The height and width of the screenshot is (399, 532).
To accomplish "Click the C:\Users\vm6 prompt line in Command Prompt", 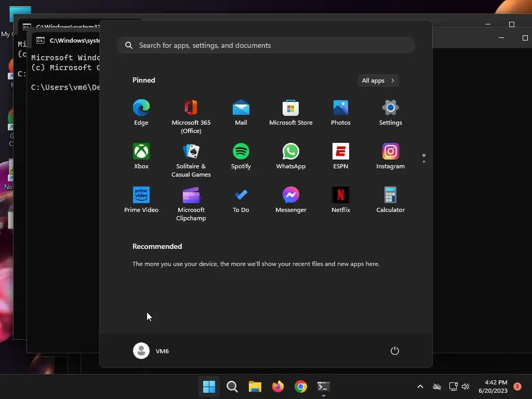I will 65,87.
